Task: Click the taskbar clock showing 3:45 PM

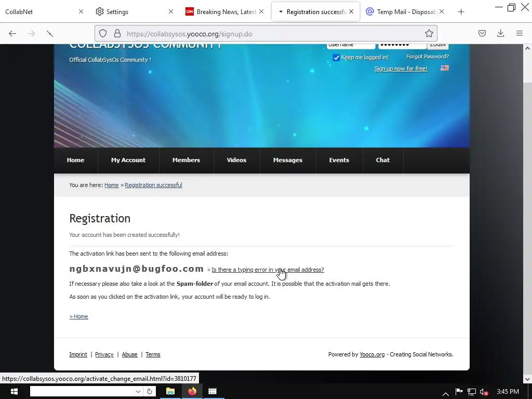Action: (x=508, y=392)
